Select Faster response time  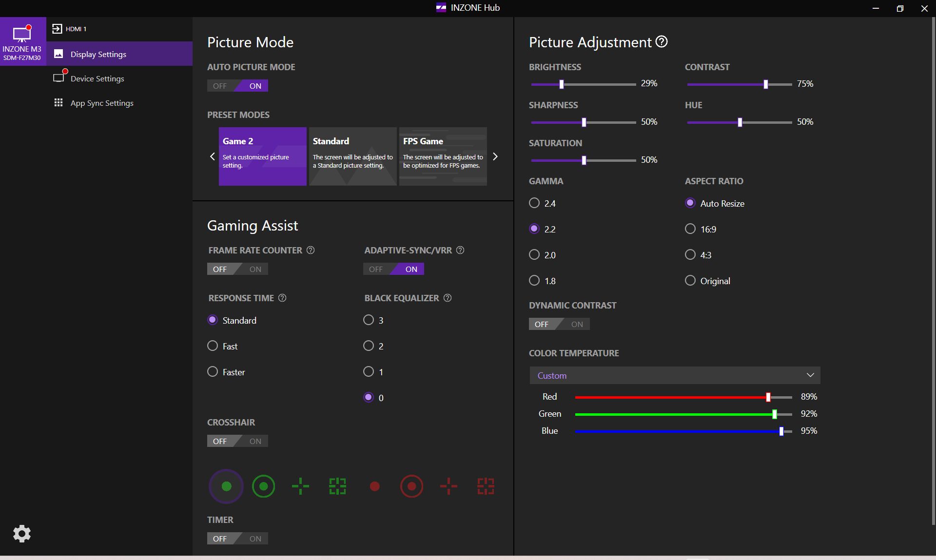(213, 371)
